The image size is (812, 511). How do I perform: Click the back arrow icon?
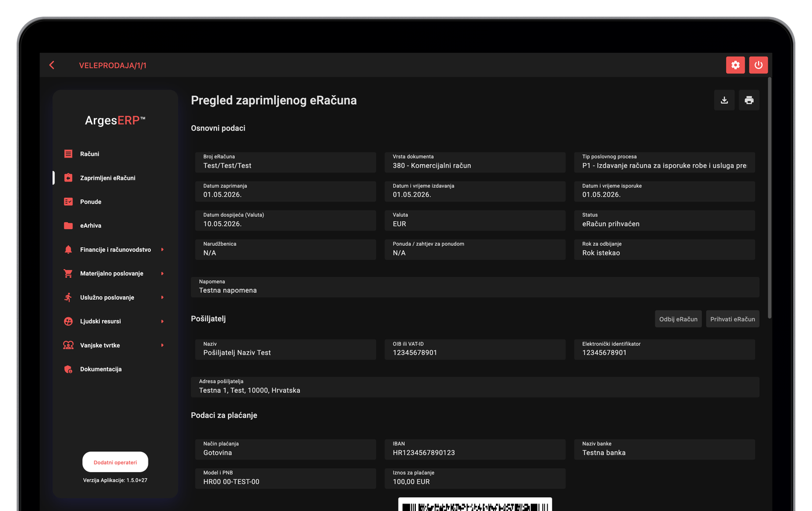[x=52, y=65]
